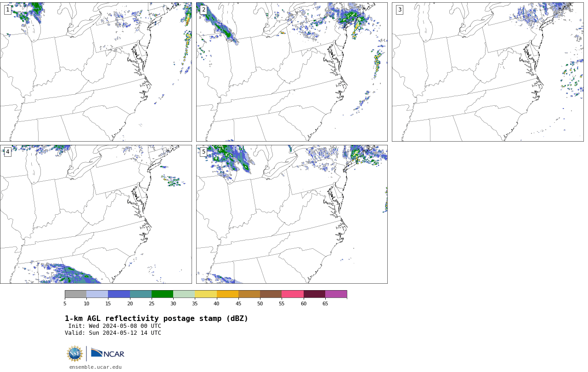Click the purple 65+ dBZ swatch
Viewport: 588px width, 372px height.
click(336, 294)
